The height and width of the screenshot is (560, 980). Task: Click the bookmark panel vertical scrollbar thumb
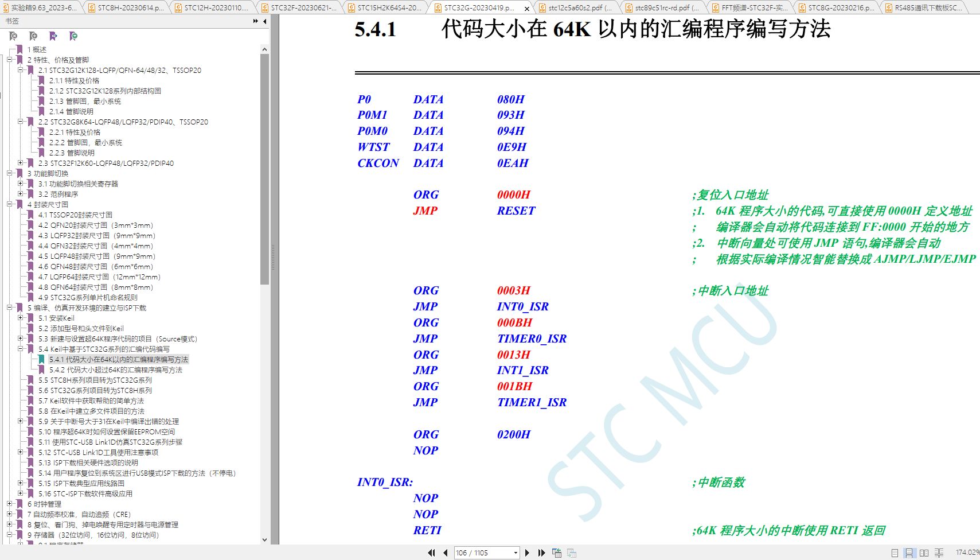pyautogui.click(x=264, y=169)
